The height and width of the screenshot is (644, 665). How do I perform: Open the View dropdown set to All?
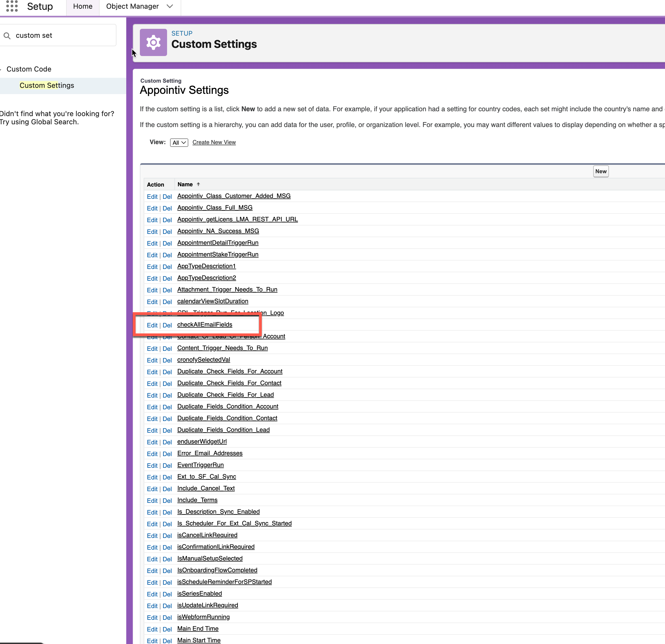pos(179,143)
